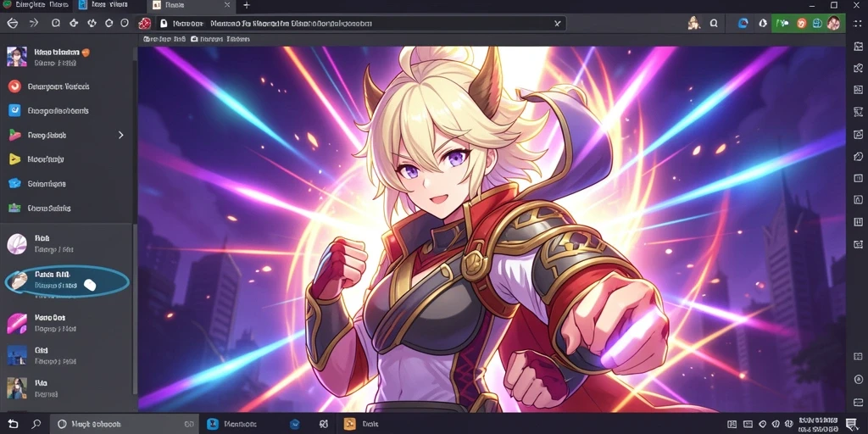Click the orange circle icon in green toolbar area

pos(801,23)
